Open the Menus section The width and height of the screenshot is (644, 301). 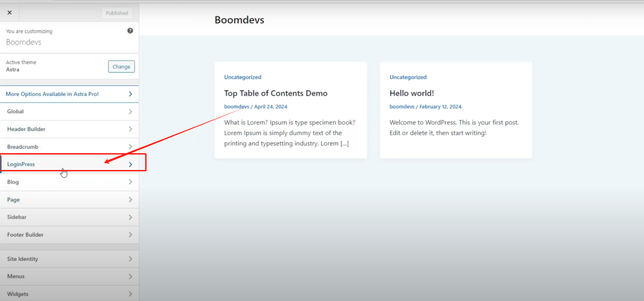pos(16,276)
